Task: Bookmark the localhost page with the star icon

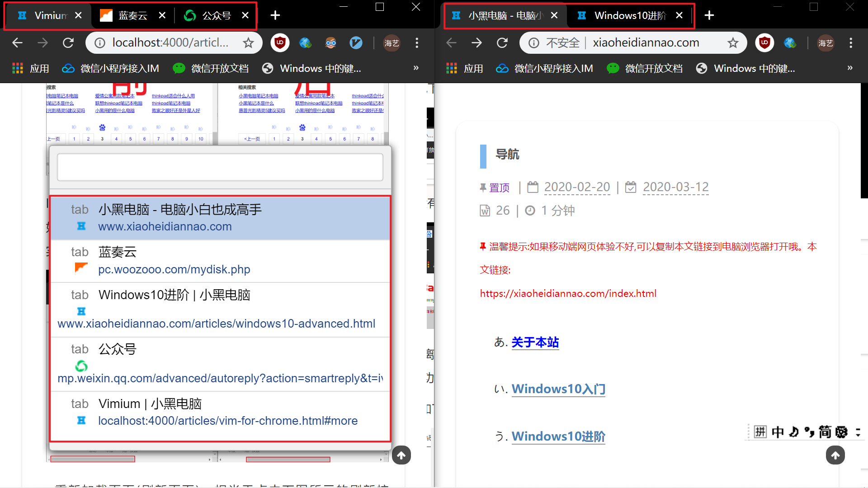Action: [248, 43]
